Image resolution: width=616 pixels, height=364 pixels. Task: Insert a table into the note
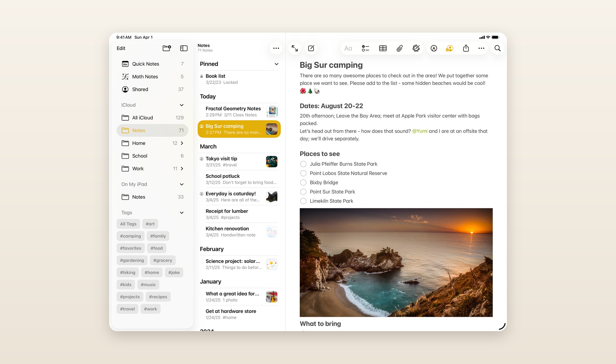click(383, 48)
